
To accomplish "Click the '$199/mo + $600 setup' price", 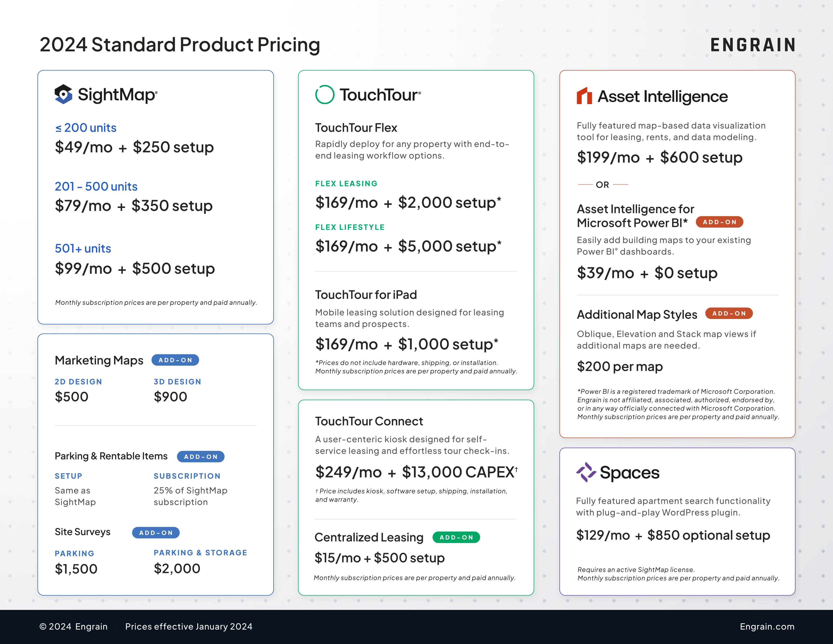I will coord(660,158).
